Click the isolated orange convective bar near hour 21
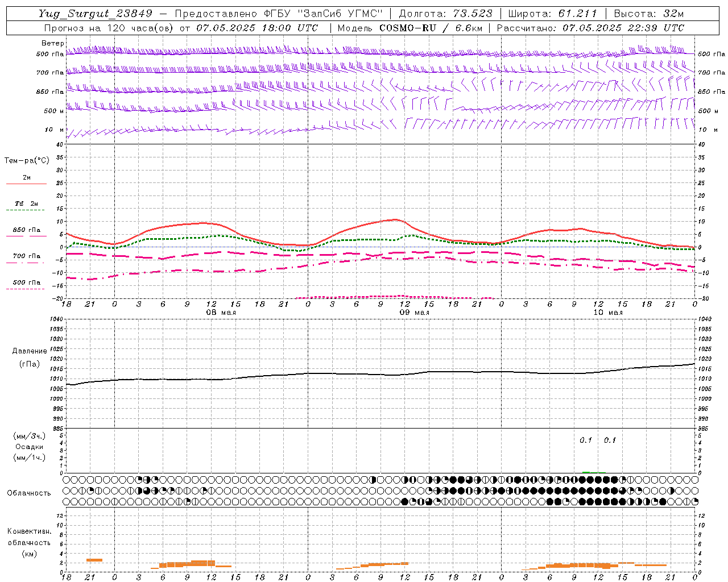728x582 pixels. (94, 560)
